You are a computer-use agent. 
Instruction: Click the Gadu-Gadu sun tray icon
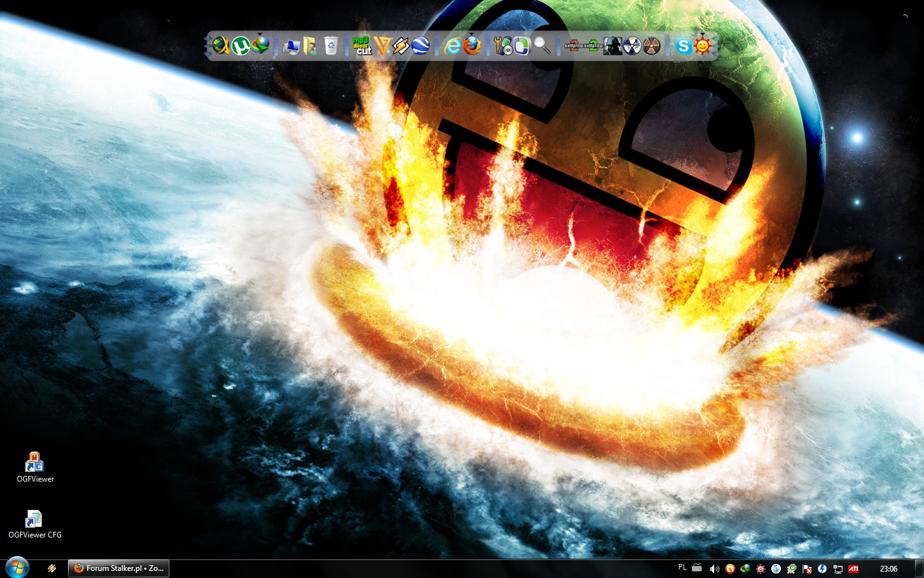pyautogui.click(x=760, y=568)
